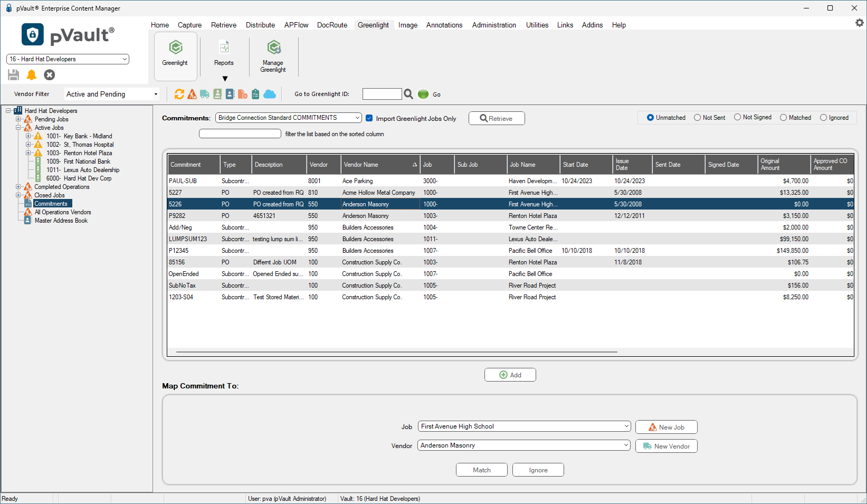This screenshot has height=504, width=867.
Task: Click the orange refresh arrows icon
Action: click(x=179, y=94)
